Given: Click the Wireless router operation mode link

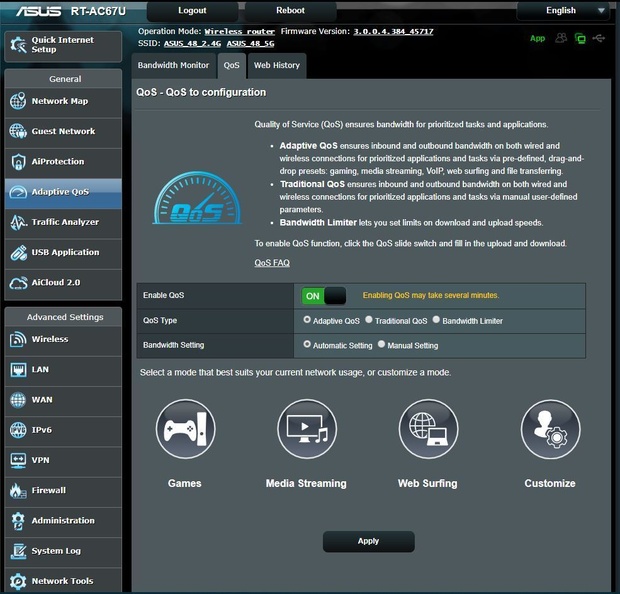Looking at the screenshot, I should pyautogui.click(x=240, y=32).
